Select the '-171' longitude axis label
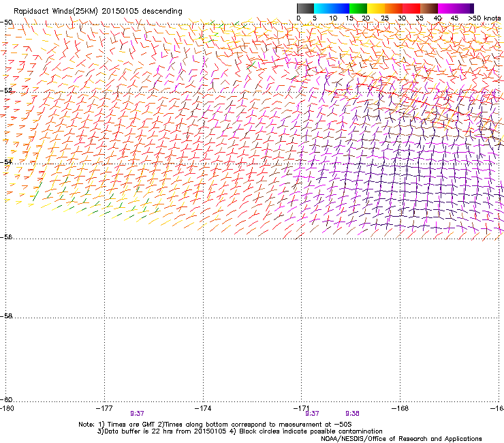504x443 pixels. [x=302, y=408]
